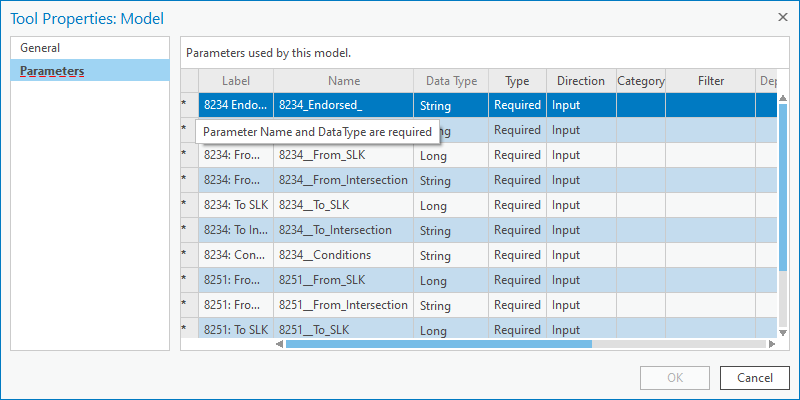Select the General tab
The height and width of the screenshot is (400, 800).
(40, 48)
